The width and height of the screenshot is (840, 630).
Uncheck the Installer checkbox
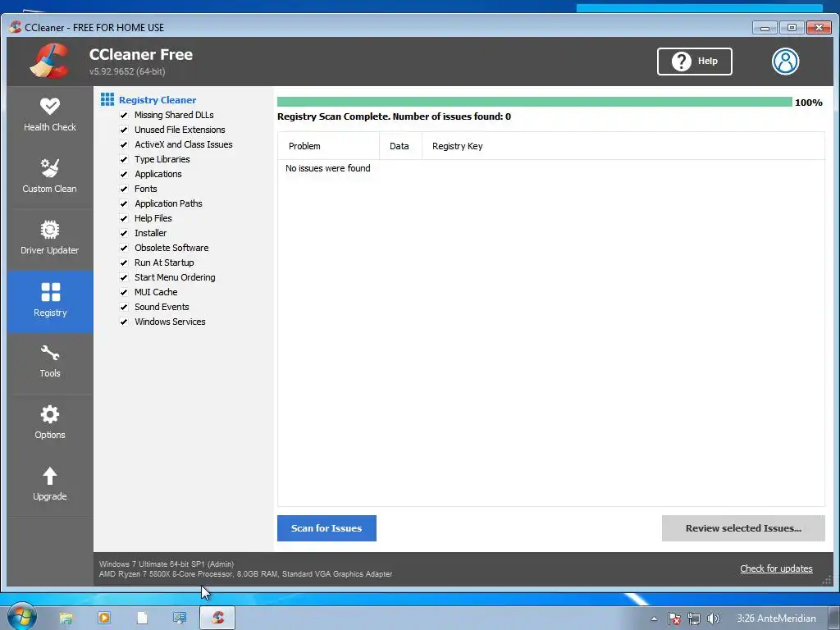click(x=124, y=233)
